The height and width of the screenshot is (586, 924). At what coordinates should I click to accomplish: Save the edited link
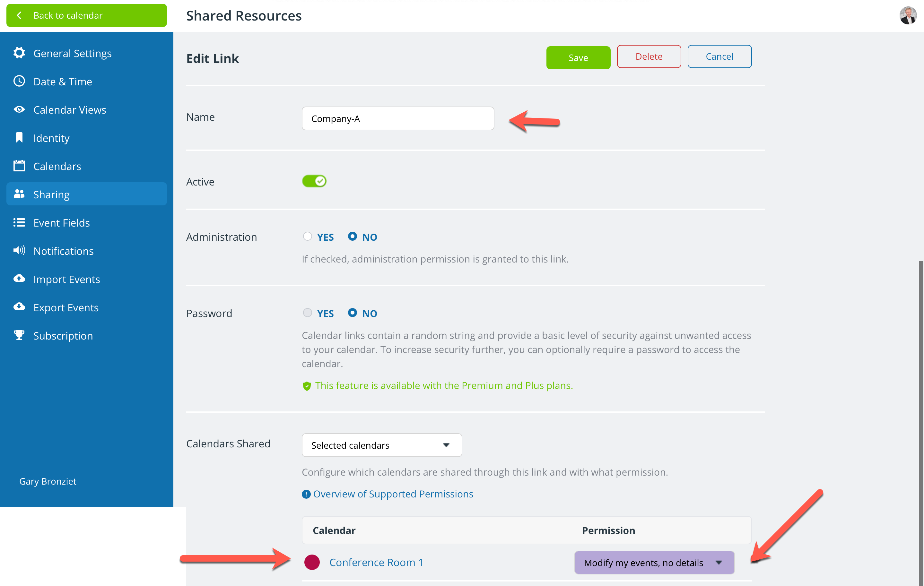pos(578,57)
